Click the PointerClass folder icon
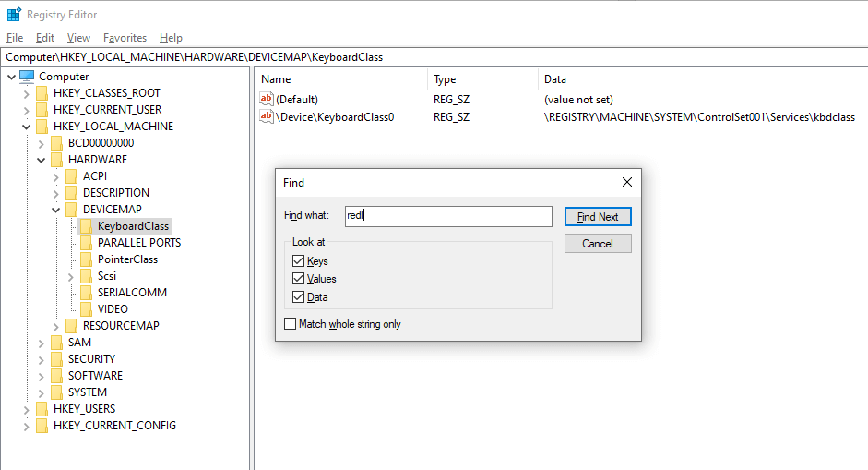 [x=87, y=259]
